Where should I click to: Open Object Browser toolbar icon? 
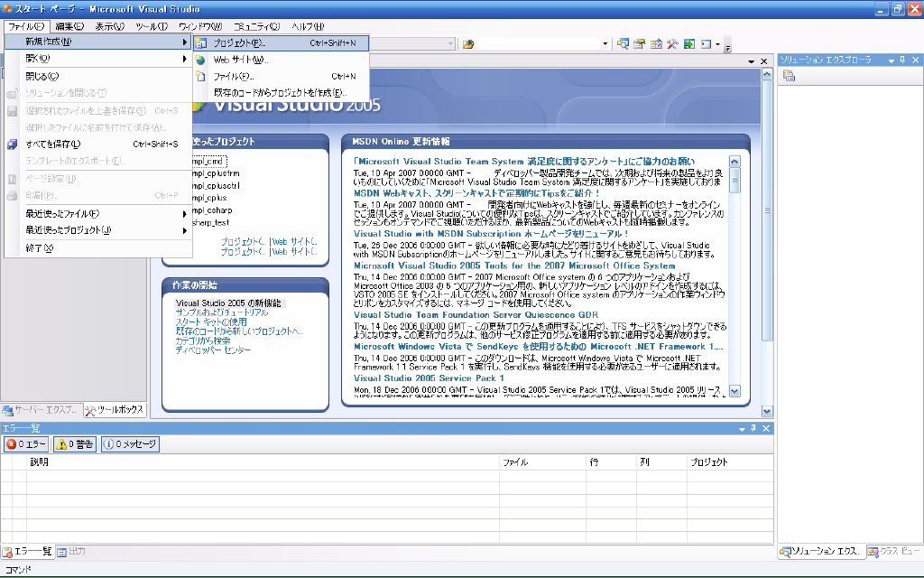pos(656,44)
